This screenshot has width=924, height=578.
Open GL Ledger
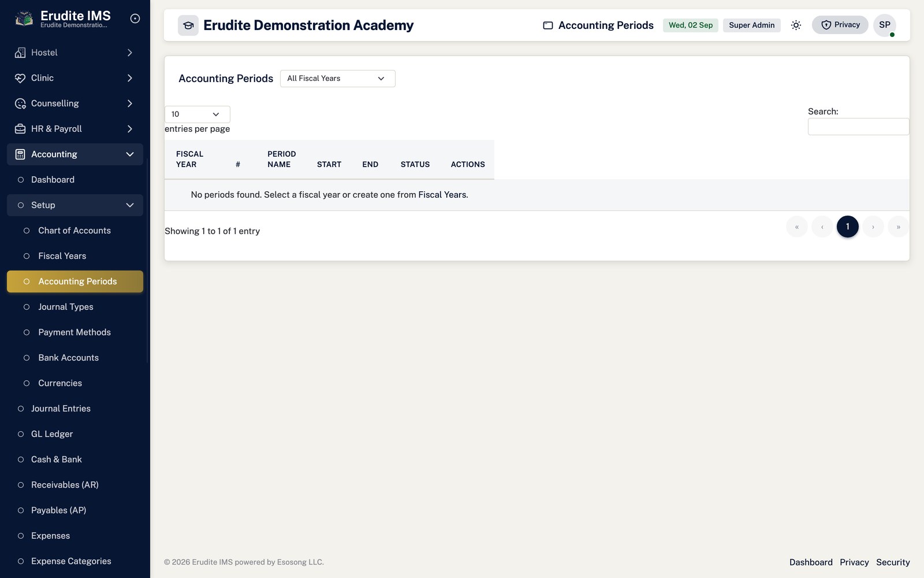[x=75, y=434]
